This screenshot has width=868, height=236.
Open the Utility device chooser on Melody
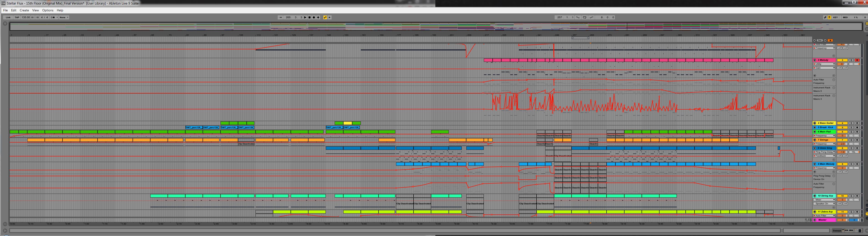[x=825, y=64]
